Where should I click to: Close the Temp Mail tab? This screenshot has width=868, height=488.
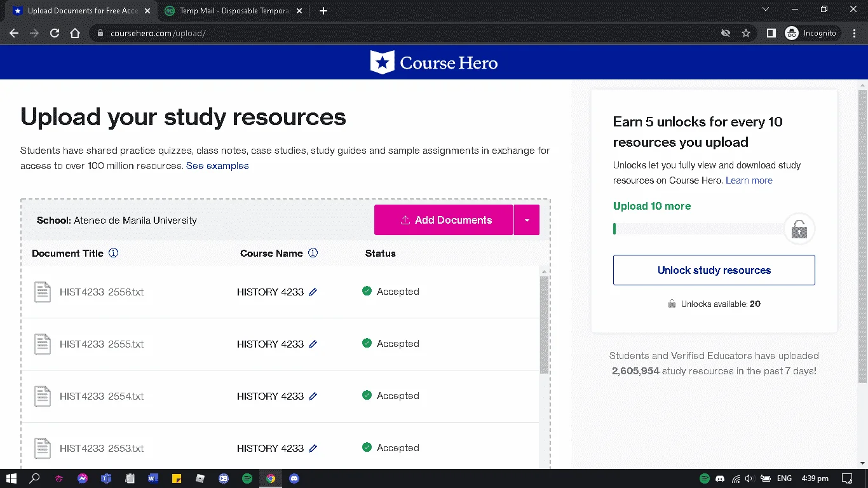(x=301, y=11)
